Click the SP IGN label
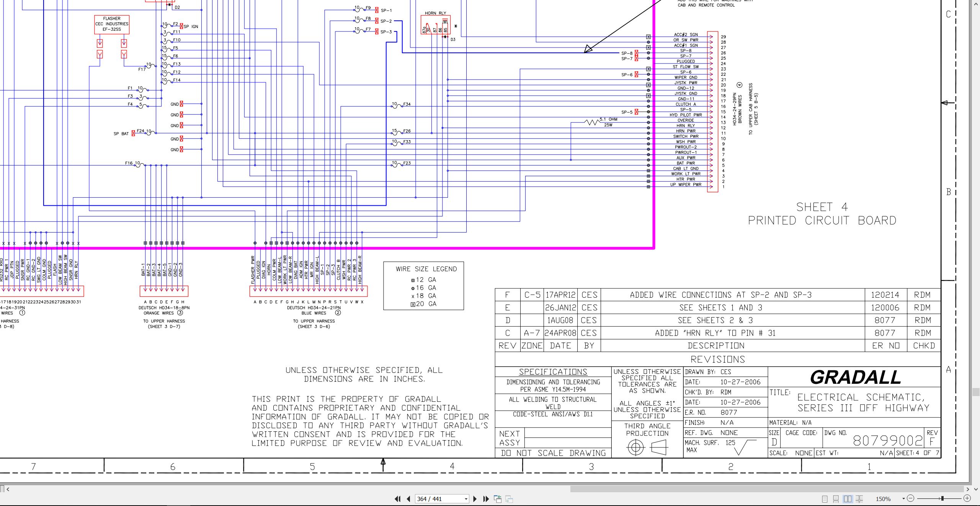 pos(191,26)
